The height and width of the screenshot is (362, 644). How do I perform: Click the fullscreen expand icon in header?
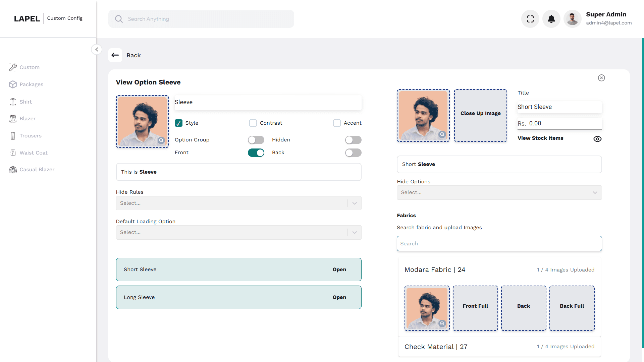pos(530,19)
